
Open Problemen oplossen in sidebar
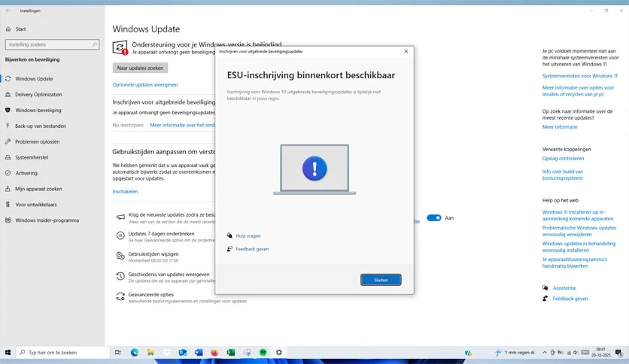pyautogui.click(x=38, y=141)
